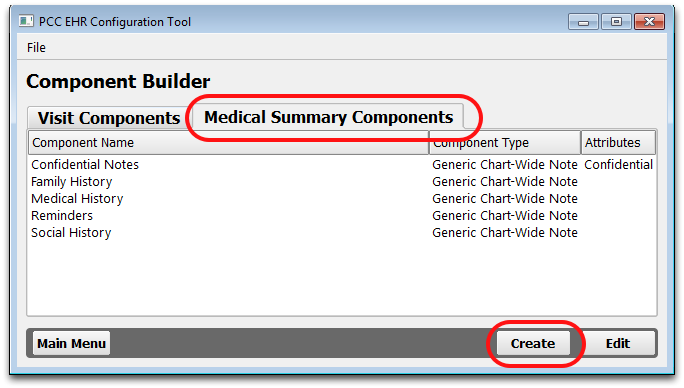Select the Medical Summary Components tab
The height and width of the screenshot is (388, 684).
point(328,117)
